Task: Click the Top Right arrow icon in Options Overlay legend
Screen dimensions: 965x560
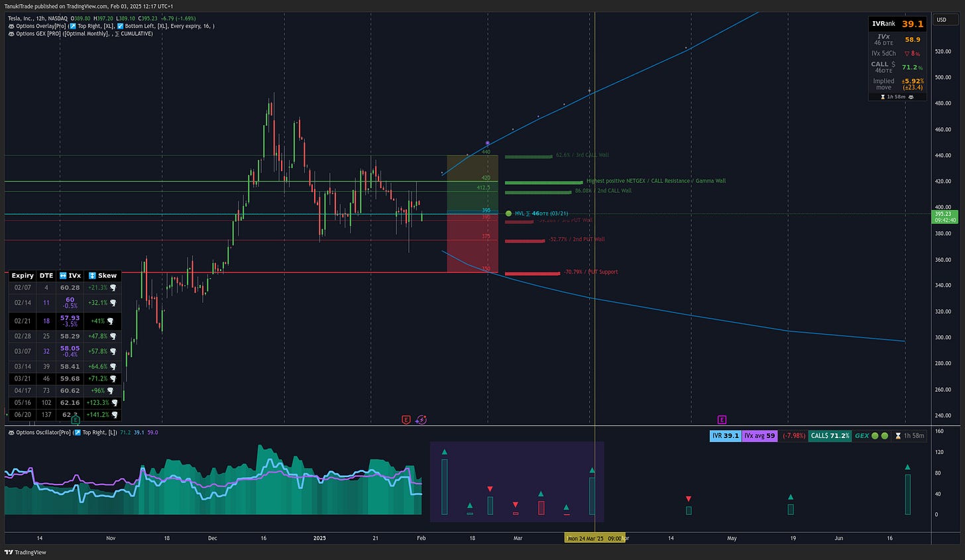Action: [74, 26]
